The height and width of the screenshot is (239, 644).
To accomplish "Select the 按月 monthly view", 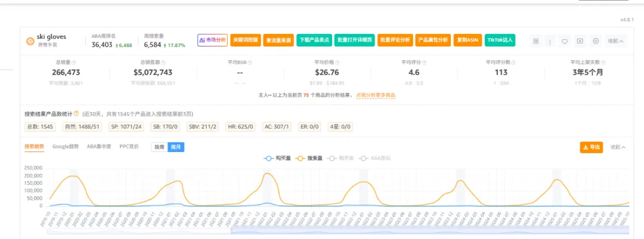I will coord(176,147).
